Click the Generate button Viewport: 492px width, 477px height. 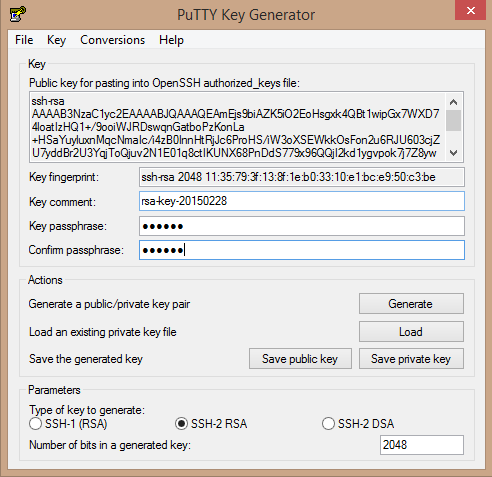(x=411, y=304)
